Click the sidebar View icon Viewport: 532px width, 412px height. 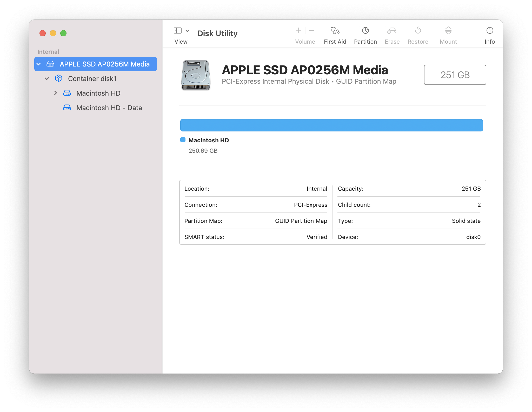pyautogui.click(x=177, y=31)
